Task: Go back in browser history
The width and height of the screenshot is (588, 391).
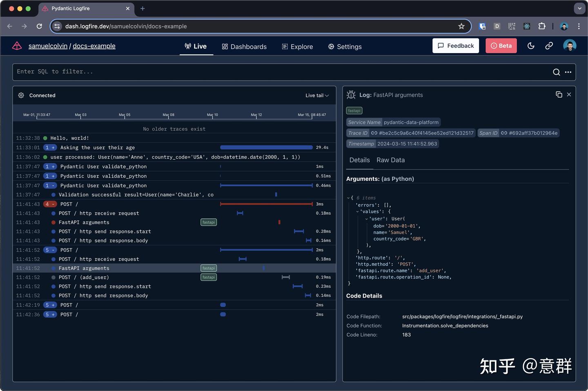Action: (10, 26)
